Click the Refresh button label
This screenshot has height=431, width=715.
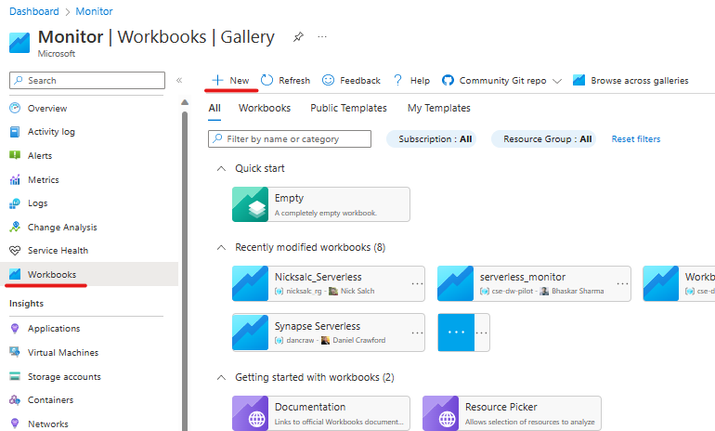tap(294, 81)
